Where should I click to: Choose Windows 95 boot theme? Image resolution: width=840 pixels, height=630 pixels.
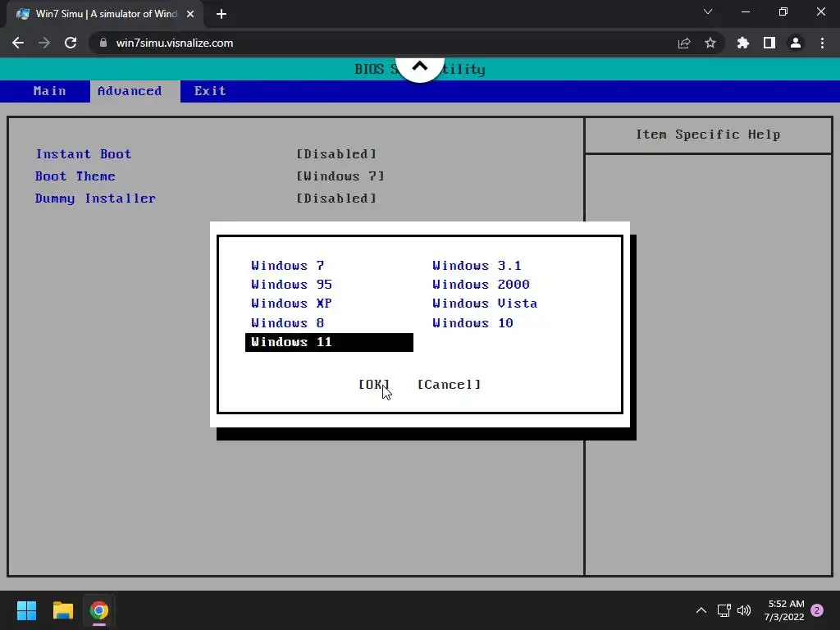292,285
